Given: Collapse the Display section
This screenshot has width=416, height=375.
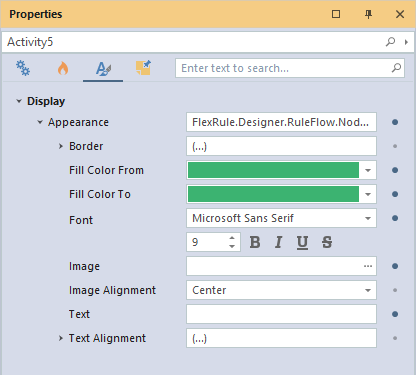Looking at the screenshot, I should point(19,101).
